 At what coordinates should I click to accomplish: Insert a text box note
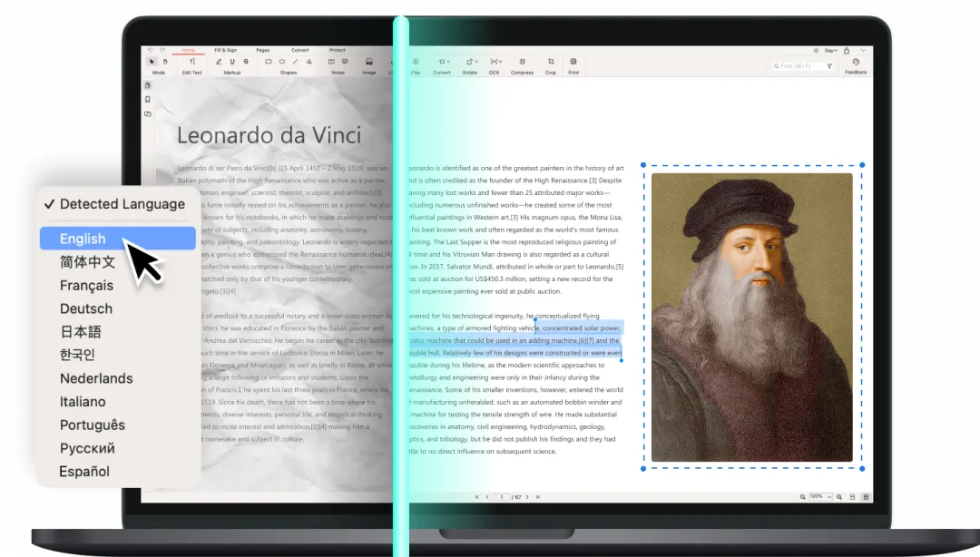331,62
